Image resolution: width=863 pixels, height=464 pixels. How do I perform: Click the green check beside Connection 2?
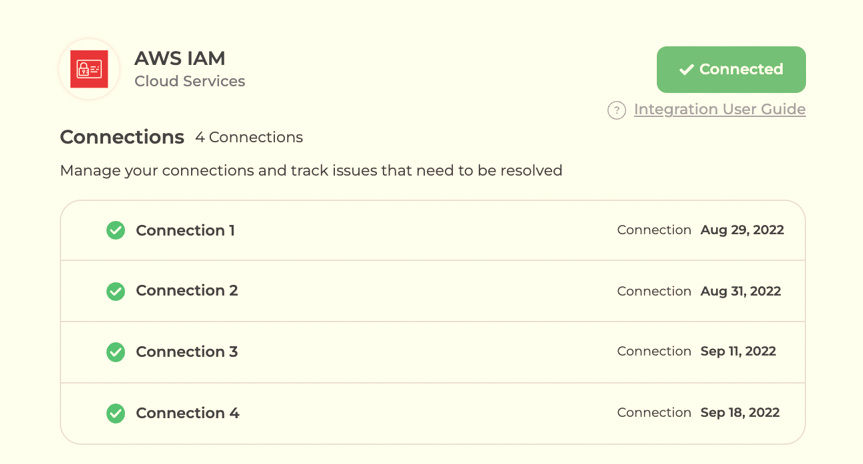pos(116,291)
